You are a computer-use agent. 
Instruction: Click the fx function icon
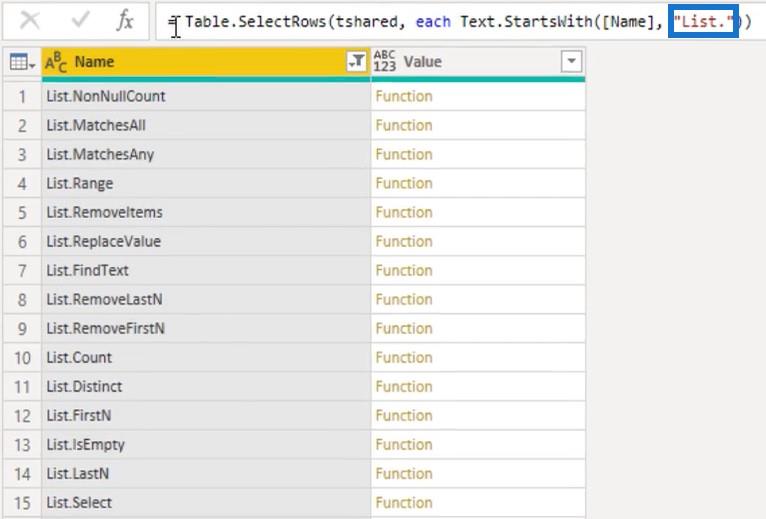(125, 21)
